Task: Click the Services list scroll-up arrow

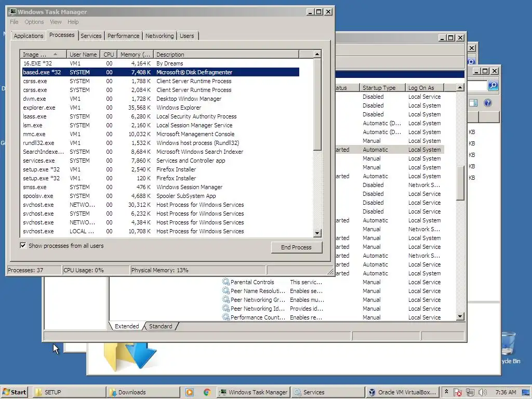Action: [460, 87]
